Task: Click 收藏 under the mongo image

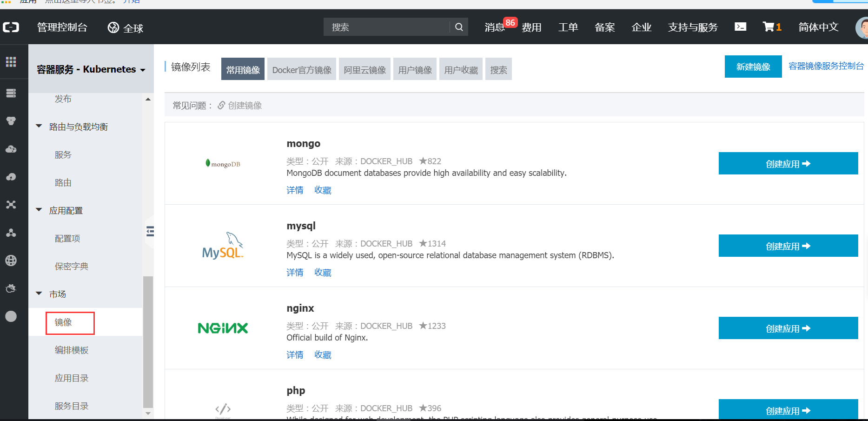Action: pyautogui.click(x=323, y=190)
